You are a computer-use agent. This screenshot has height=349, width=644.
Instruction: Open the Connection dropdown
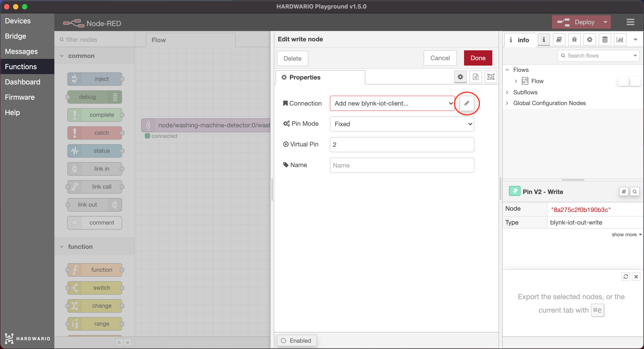392,103
